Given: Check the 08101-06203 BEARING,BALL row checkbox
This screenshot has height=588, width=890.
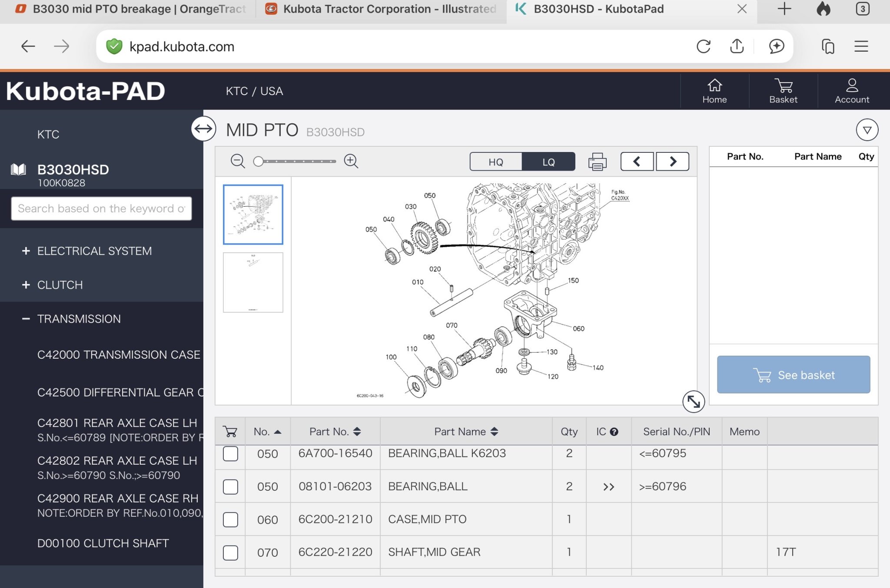Looking at the screenshot, I should 230,487.
